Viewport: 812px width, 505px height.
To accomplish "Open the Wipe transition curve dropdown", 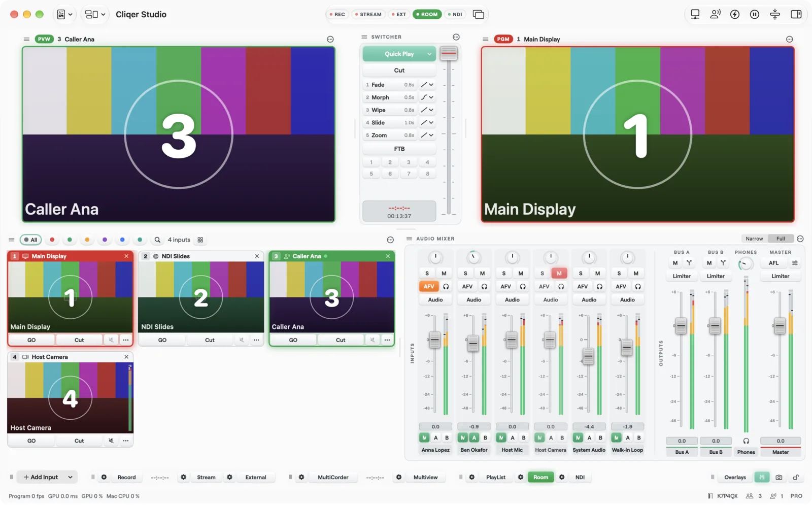I will pos(427,110).
